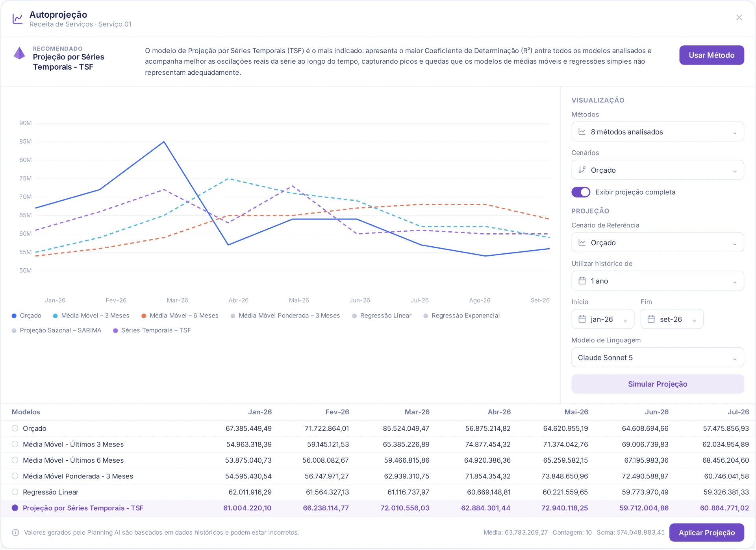Click calendar icon in Início field
Screen dimensions: 756x550
pyautogui.click(x=582, y=319)
